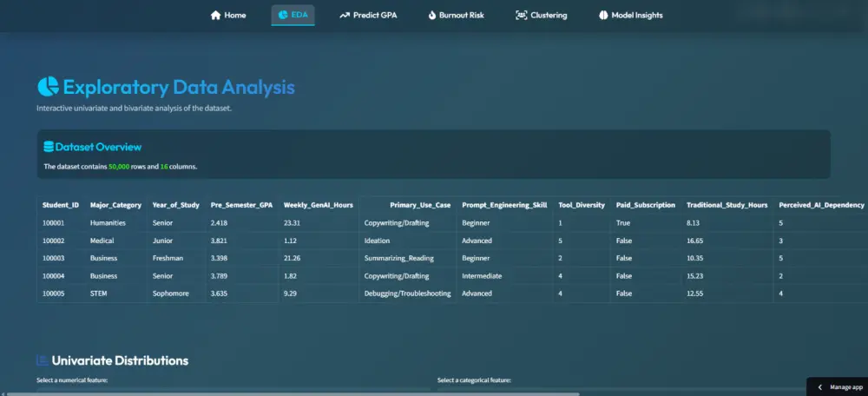
Task: Click the chevron arrow on Manage app
Action: [820, 387]
